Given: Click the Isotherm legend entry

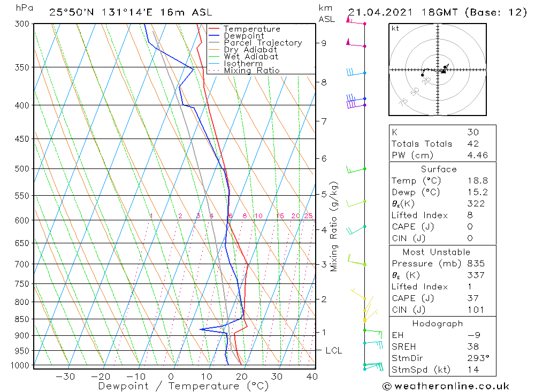Looking at the screenshot, I should 236,64.
